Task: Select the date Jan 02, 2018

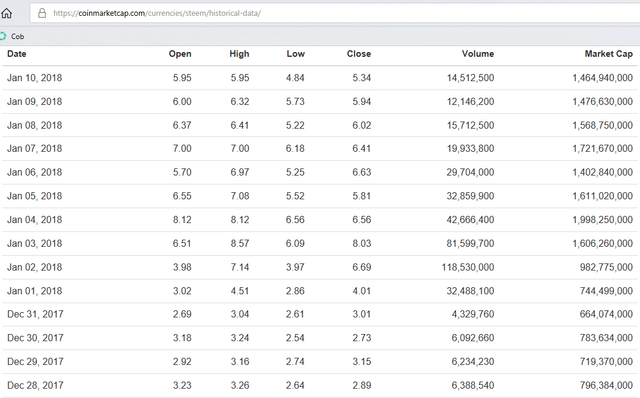Action: (x=35, y=267)
